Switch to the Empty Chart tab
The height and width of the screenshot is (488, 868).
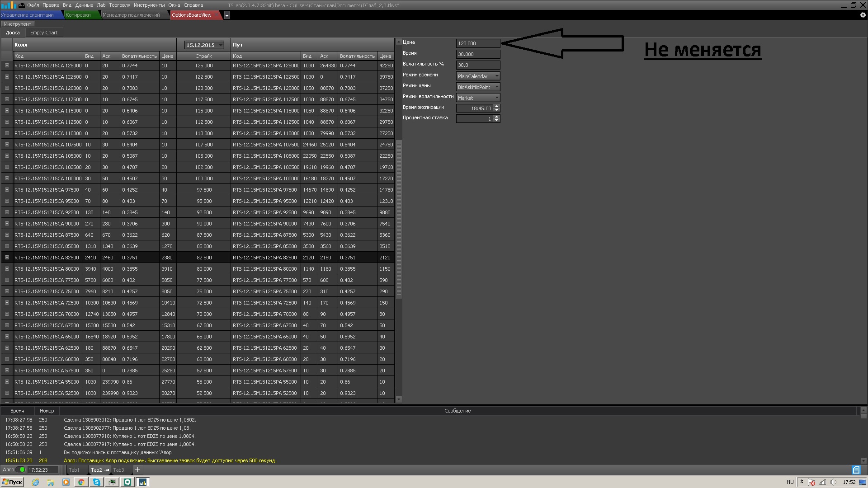44,33
